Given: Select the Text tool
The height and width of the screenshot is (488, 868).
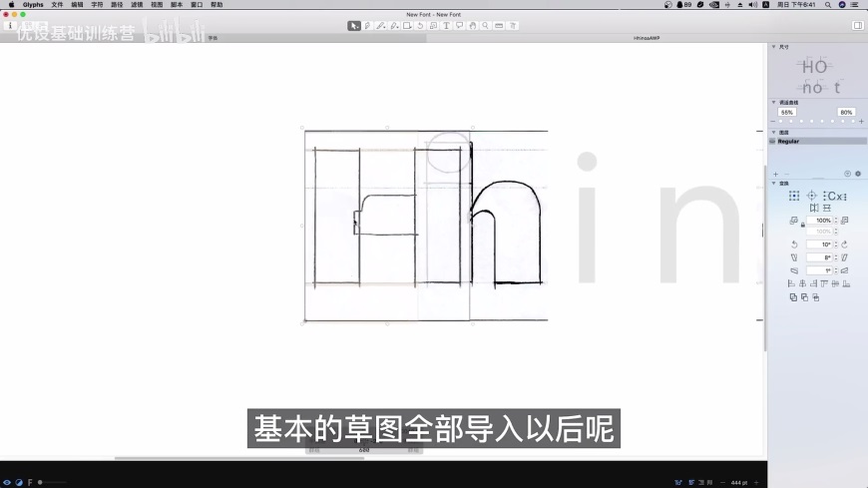Looking at the screenshot, I should (446, 26).
